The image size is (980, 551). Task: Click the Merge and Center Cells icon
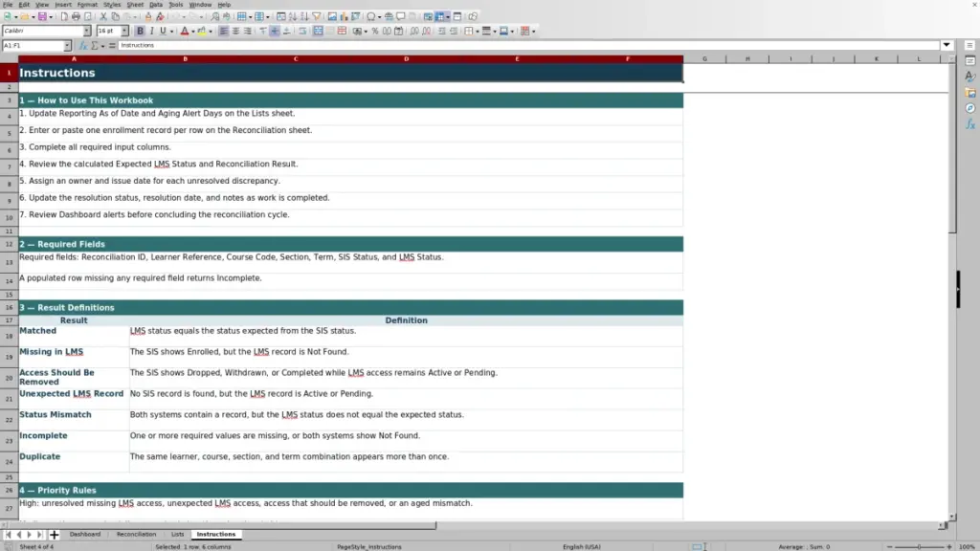318,31
